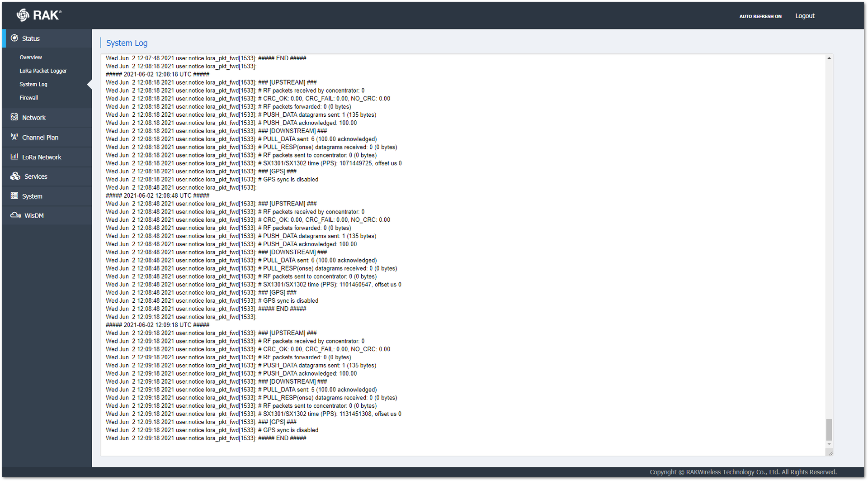This screenshot has width=868, height=481.
Task: Select System Log in the sidebar
Action: coord(33,84)
